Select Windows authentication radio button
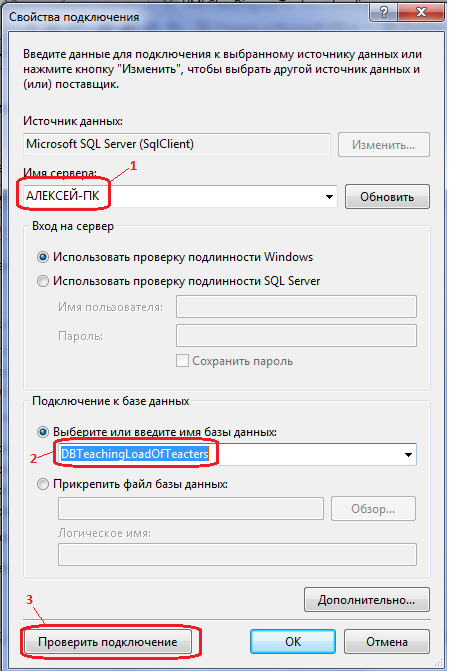Screen dimensions: 449x671 (x=43, y=257)
